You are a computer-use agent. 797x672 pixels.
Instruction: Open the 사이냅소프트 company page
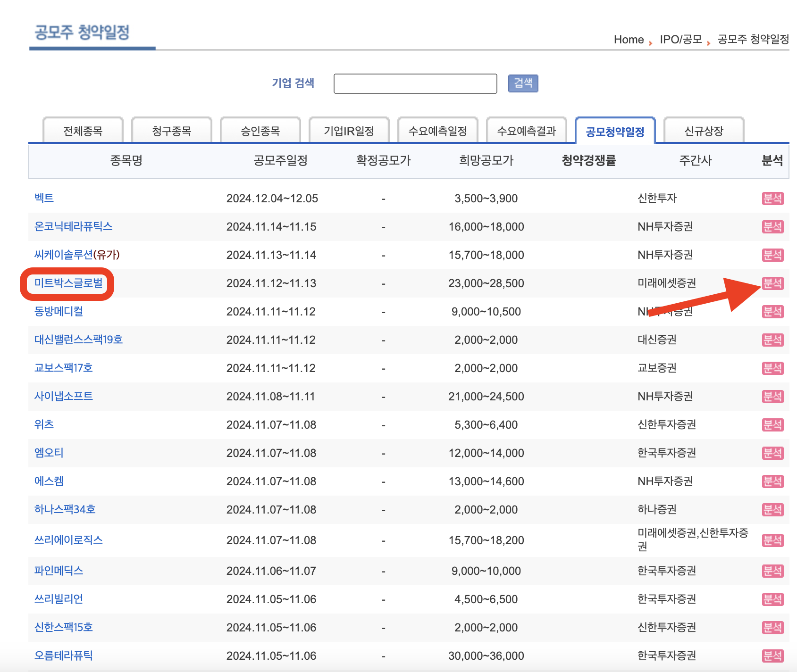point(64,396)
